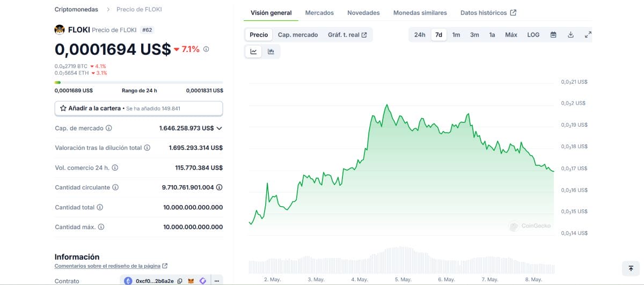
Task: Click the info icon beside 7.1% change
Action: [206, 49]
